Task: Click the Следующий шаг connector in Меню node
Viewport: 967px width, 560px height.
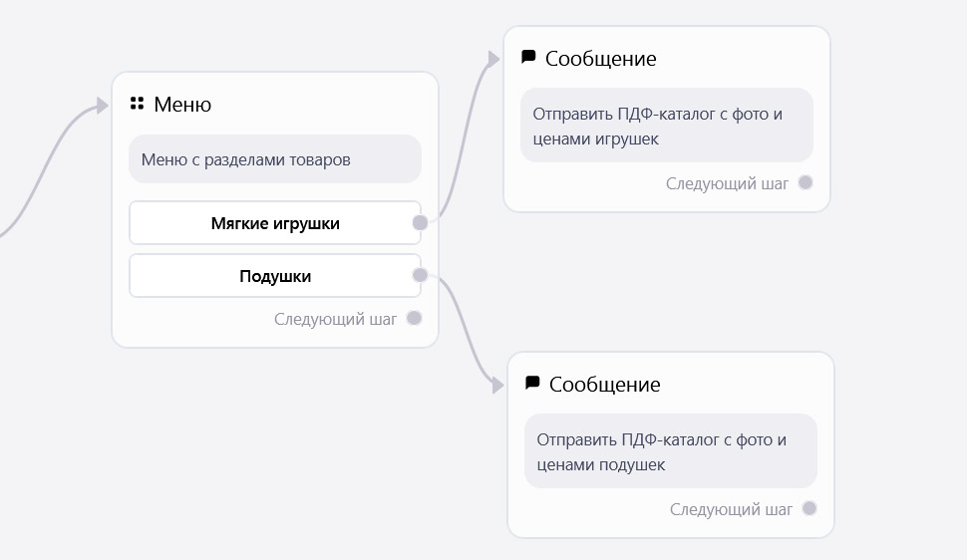Action: pyautogui.click(x=415, y=318)
